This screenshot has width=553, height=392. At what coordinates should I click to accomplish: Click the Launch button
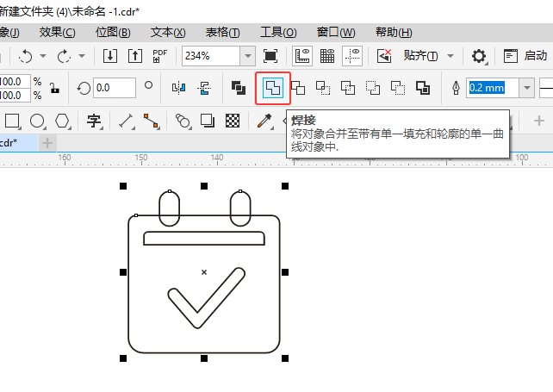pyautogui.click(x=525, y=56)
